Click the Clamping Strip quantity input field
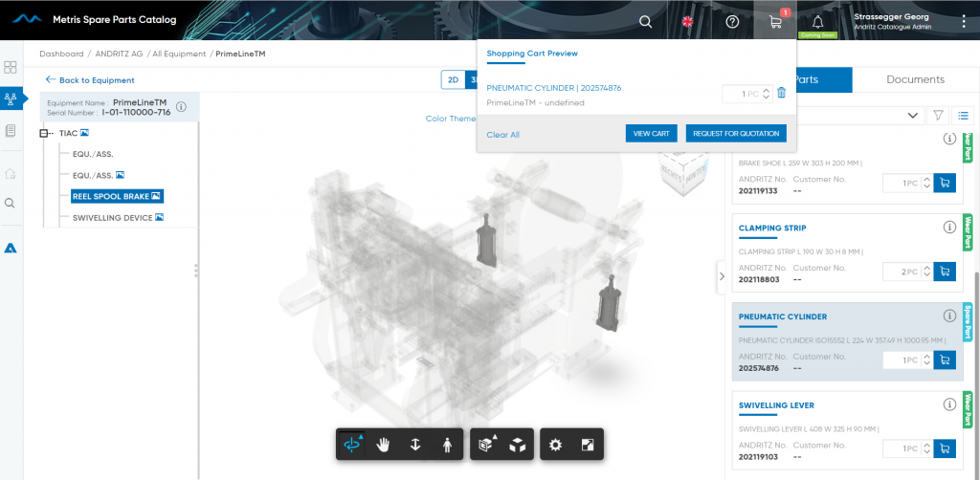 pyautogui.click(x=902, y=272)
